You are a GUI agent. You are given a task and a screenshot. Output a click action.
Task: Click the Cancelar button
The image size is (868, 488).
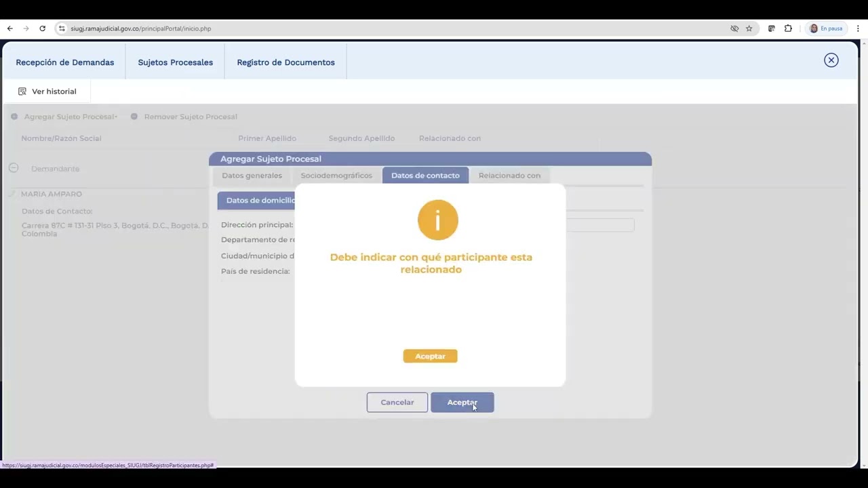397,403
